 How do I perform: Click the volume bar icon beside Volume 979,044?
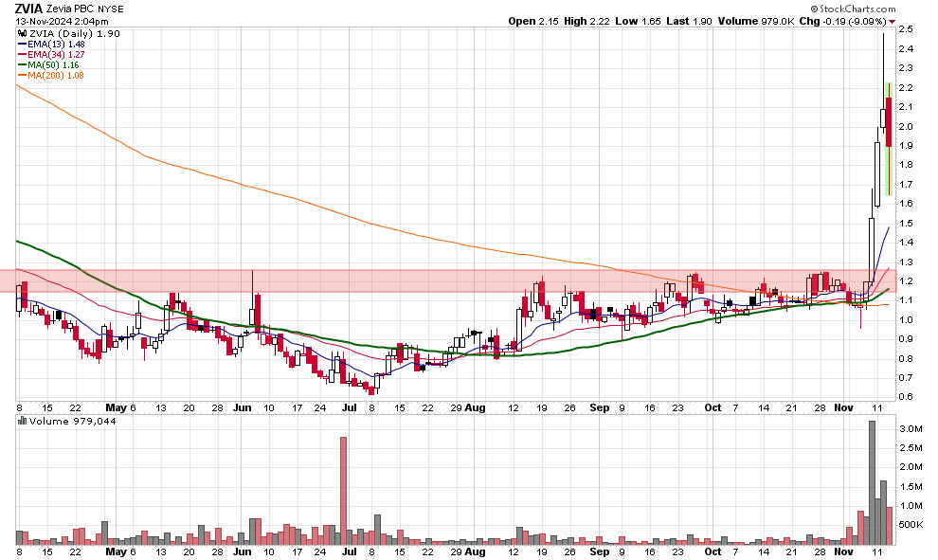point(23,421)
